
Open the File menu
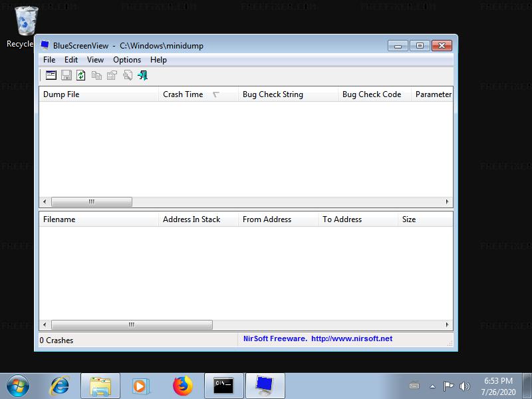click(x=49, y=60)
